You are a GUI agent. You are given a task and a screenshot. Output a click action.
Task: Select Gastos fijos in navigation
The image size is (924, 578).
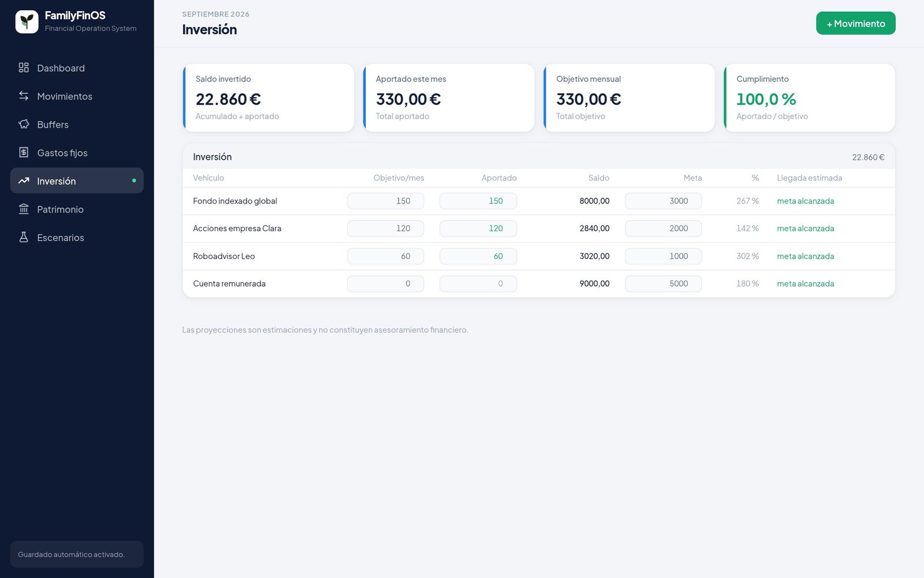tap(77, 153)
